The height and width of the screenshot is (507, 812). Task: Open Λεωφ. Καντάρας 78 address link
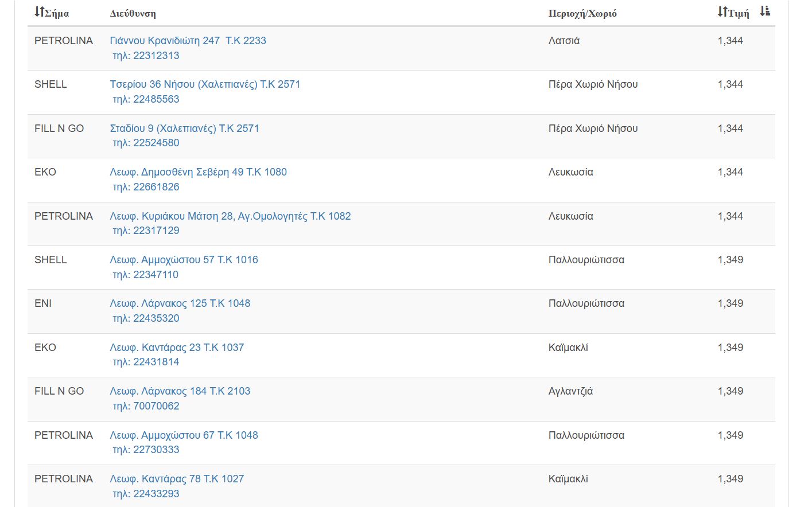[177, 479]
